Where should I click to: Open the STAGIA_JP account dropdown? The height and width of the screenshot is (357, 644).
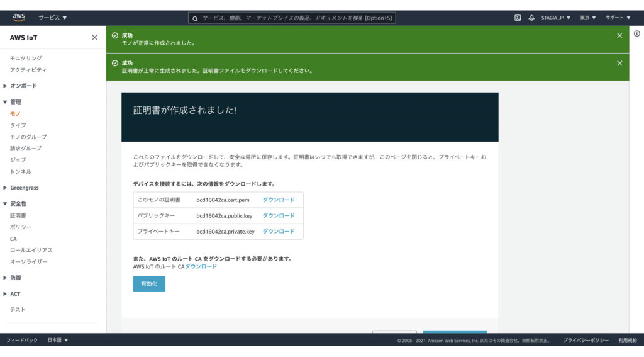tap(556, 18)
